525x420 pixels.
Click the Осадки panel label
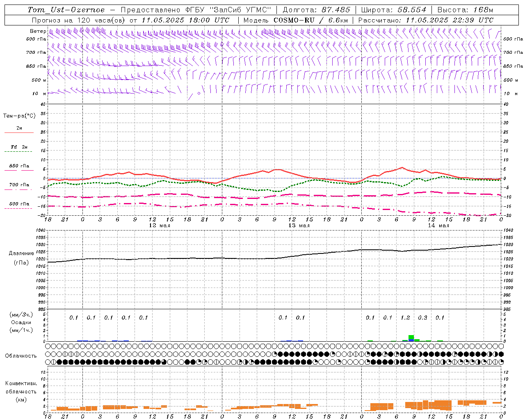tap(21, 322)
